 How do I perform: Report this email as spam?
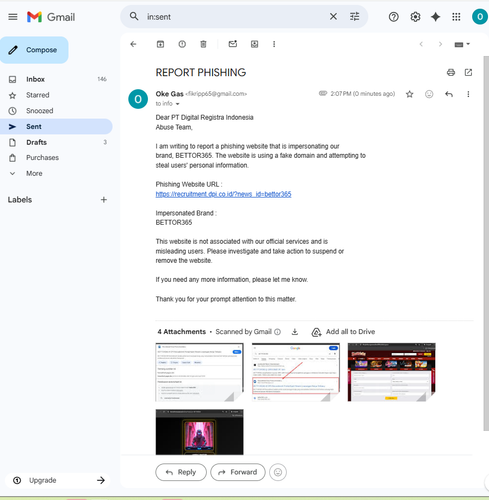[182, 44]
